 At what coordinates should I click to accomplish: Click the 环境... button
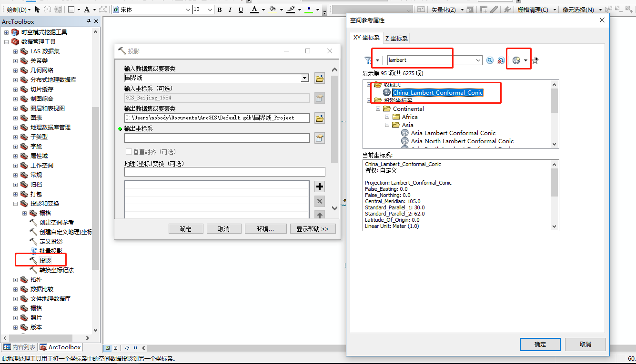pyautogui.click(x=265, y=229)
